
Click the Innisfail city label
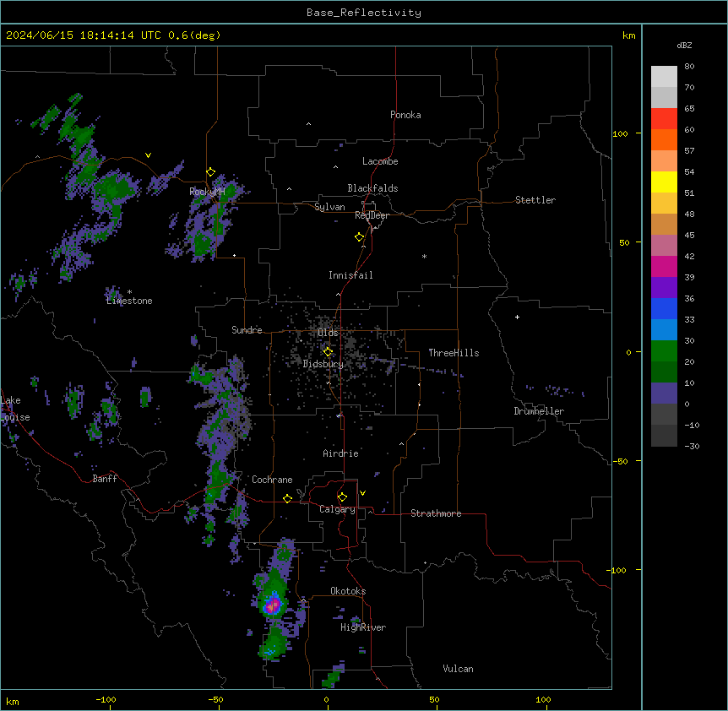[x=350, y=275]
